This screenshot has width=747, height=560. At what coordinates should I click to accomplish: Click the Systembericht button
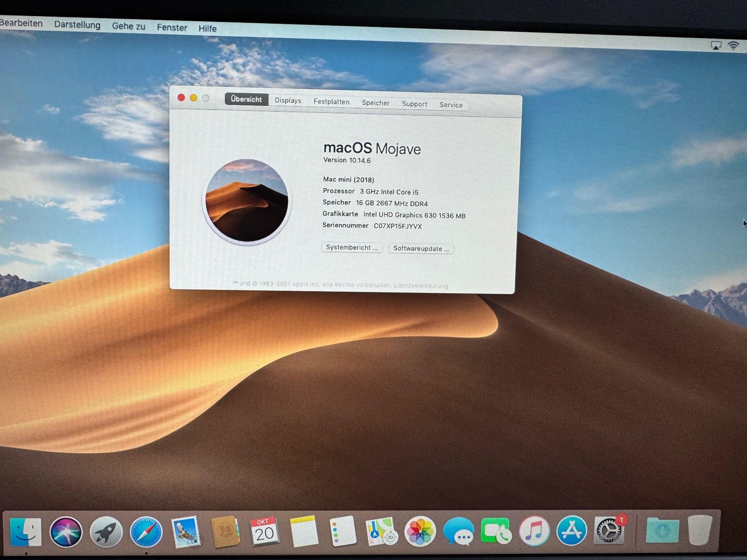tap(352, 247)
